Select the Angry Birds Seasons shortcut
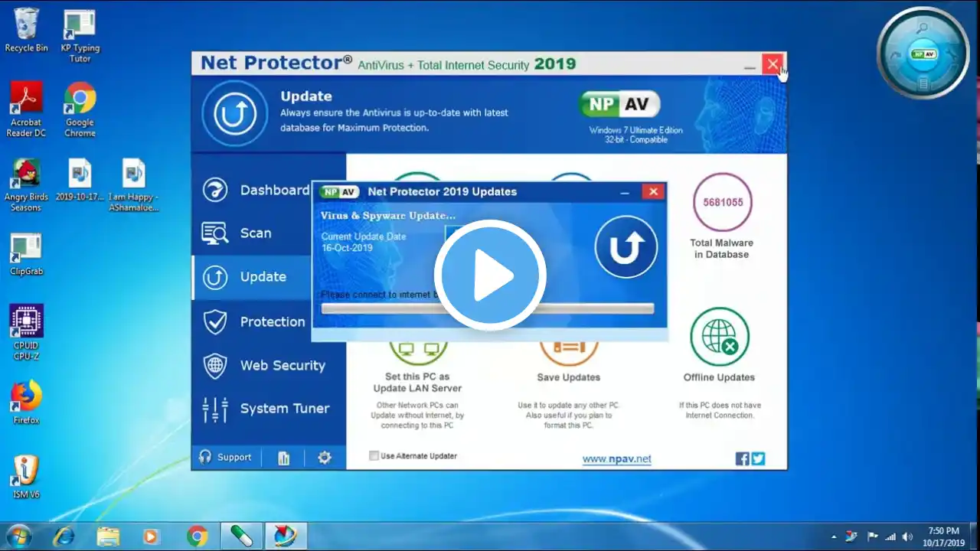Image resolution: width=980 pixels, height=551 pixels. [26, 185]
